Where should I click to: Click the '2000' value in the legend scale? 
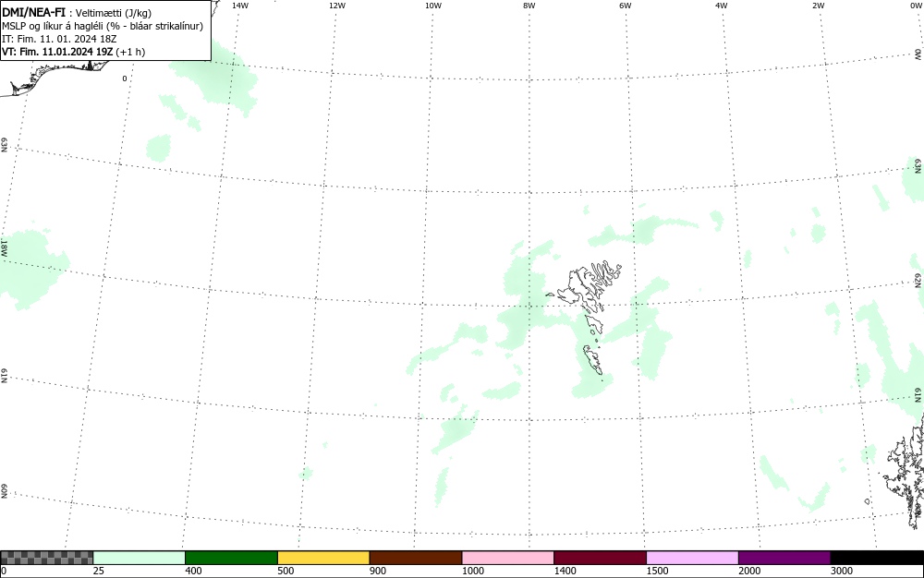pos(749,571)
